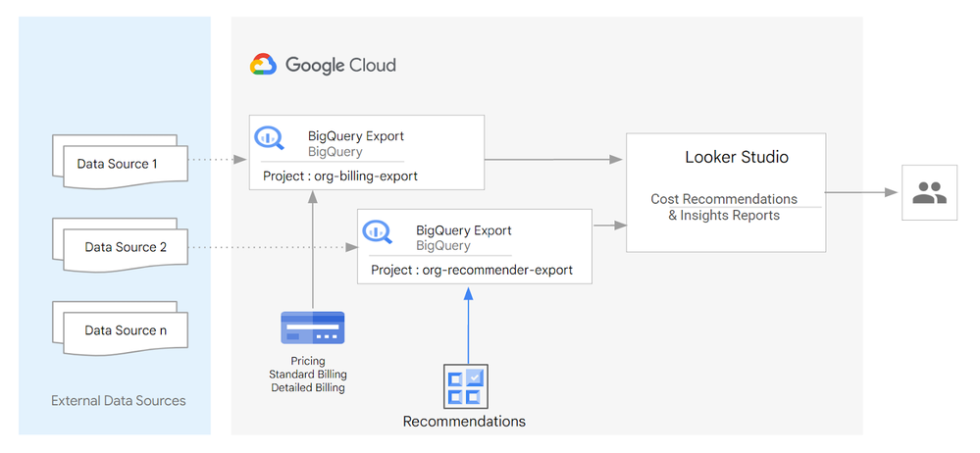Image resolution: width=980 pixels, height=453 pixels.
Task: Click the Looker Studio title
Action: coord(737,157)
